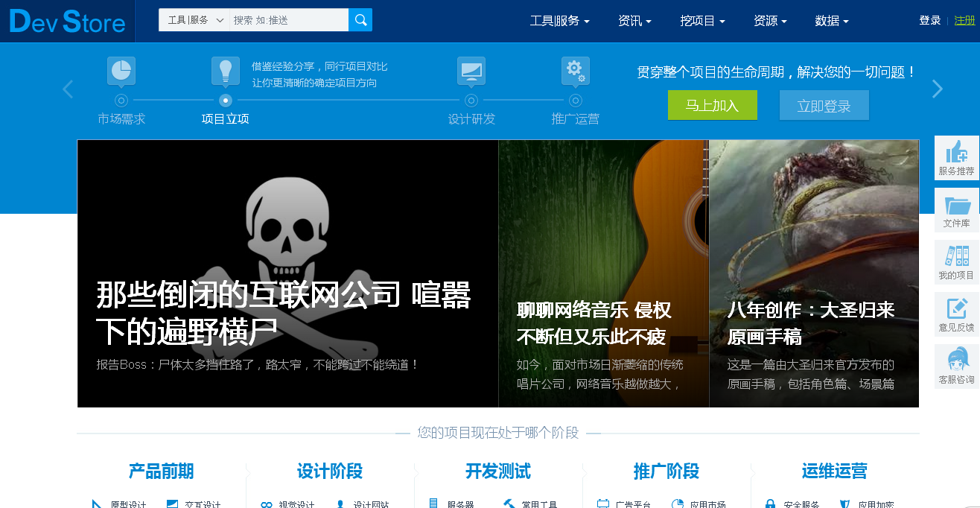The width and height of the screenshot is (980, 508).
Task: Click the 登录 link in header
Action: pyautogui.click(x=930, y=21)
